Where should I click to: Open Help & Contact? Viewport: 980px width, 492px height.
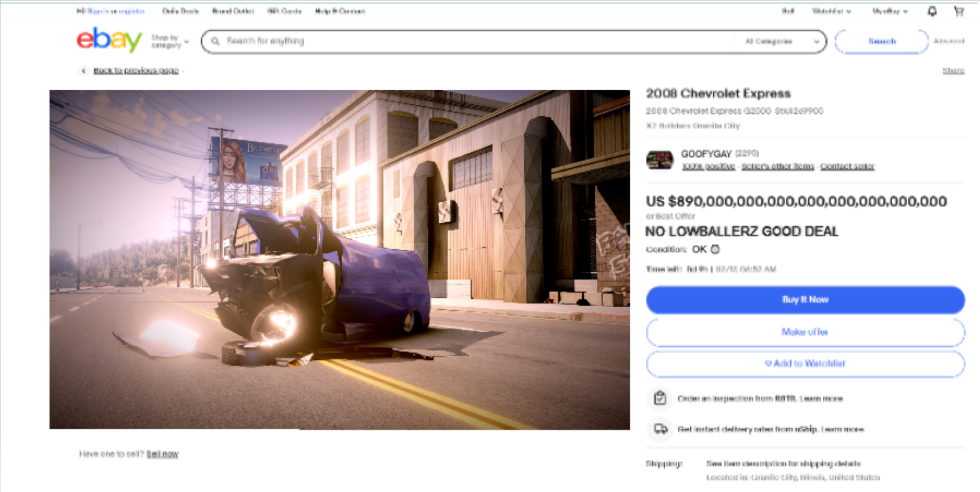click(340, 11)
